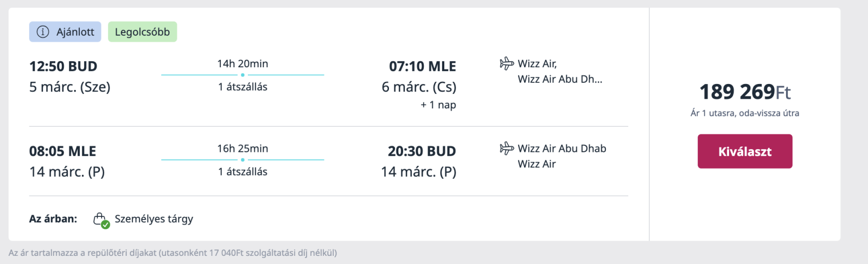Viewport: 868px width, 264px height.
Task: Click the truncated Wizz Air Abu Dh... airline name
Action: (x=560, y=79)
